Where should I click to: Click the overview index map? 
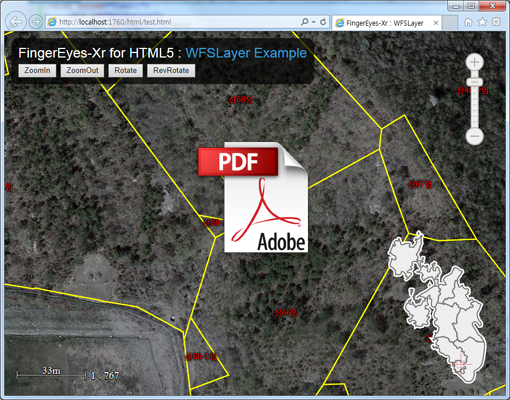(437, 307)
